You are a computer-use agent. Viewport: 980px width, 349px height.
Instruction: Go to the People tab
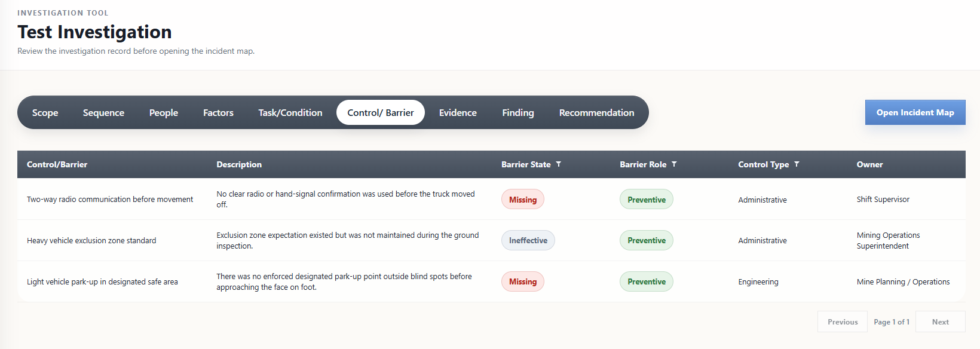[164, 112]
